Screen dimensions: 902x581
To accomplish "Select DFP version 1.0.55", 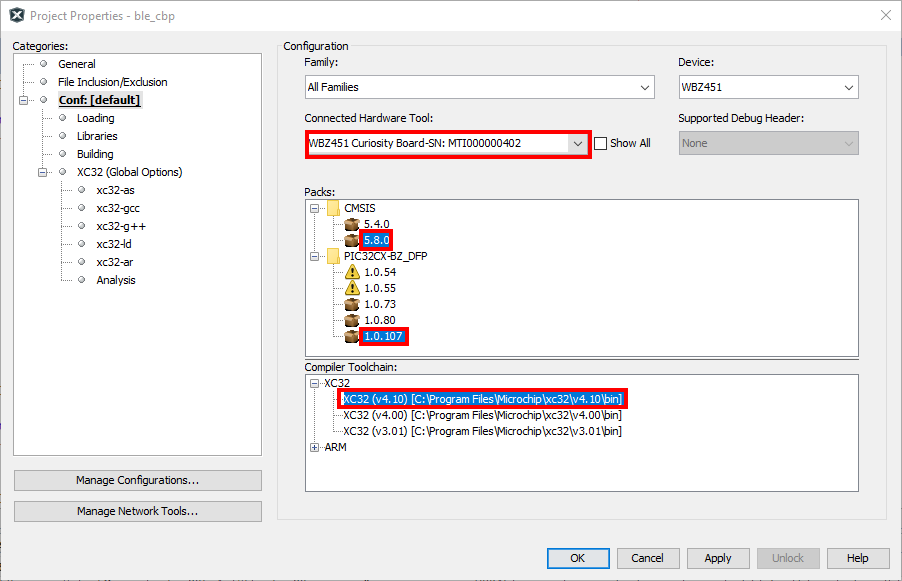I will coord(380,288).
